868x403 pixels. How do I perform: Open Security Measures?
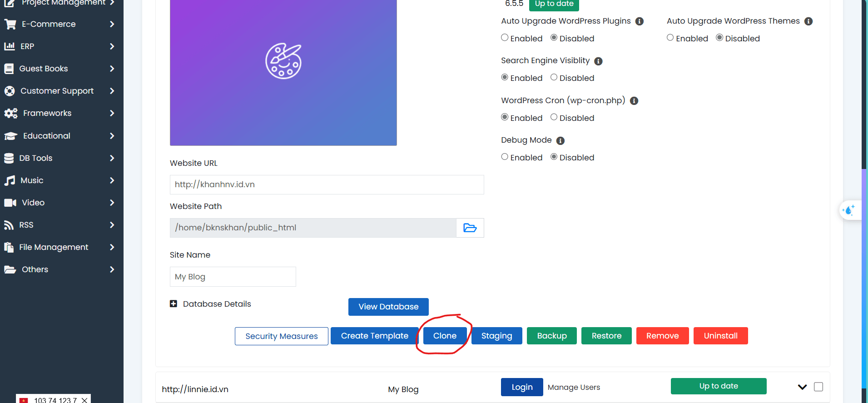[282, 336]
